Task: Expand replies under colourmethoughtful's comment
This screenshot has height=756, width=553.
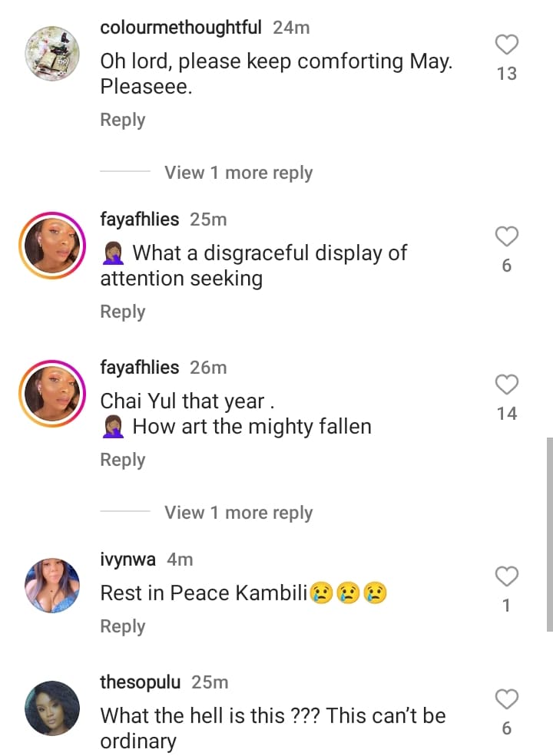Action: click(x=238, y=173)
